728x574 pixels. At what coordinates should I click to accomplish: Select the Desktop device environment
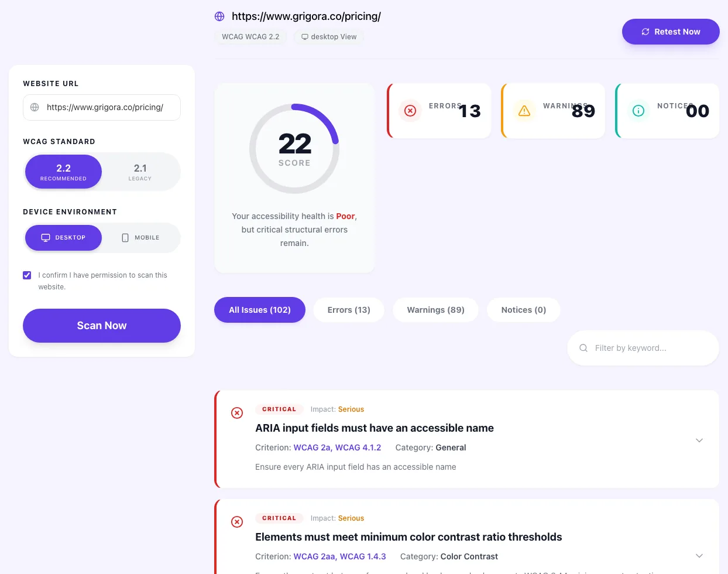coord(63,238)
